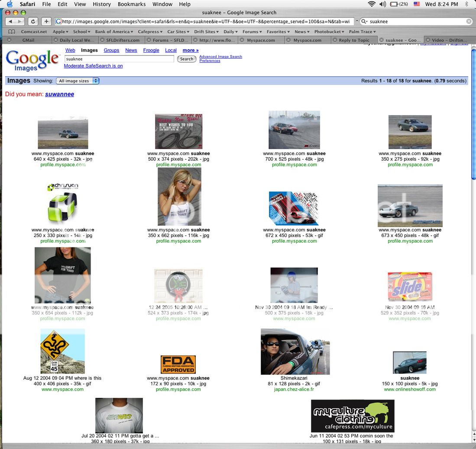This screenshot has width=476, height=449.
Task: Open the Bank of America bookmarks dropdown
Action: click(114, 32)
